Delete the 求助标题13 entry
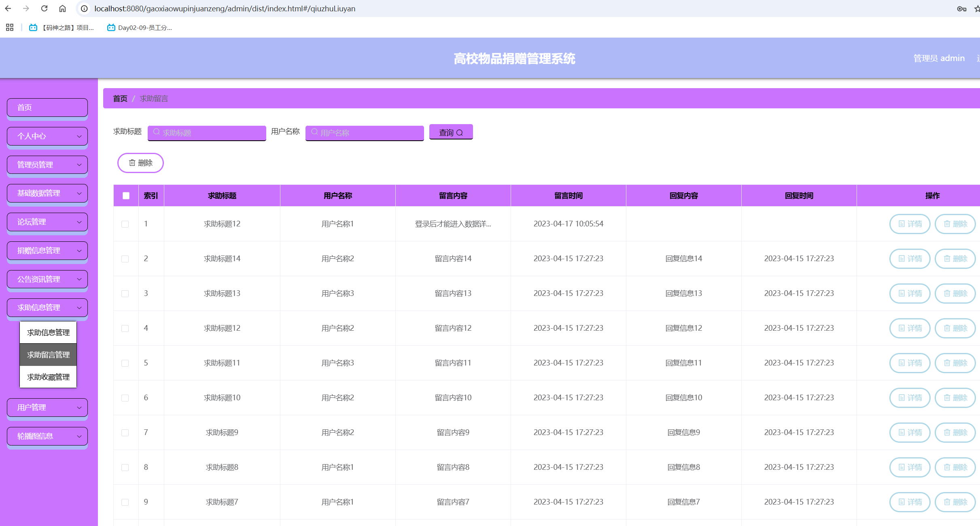980x526 pixels. coord(955,294)
